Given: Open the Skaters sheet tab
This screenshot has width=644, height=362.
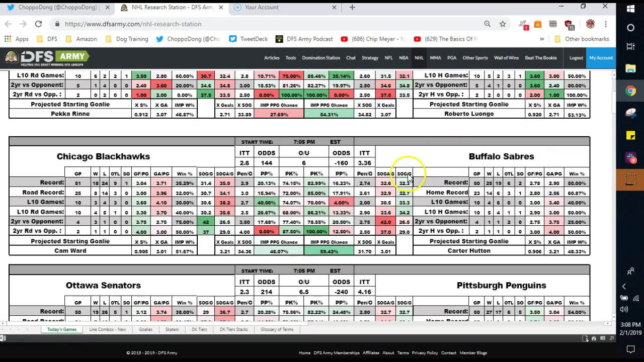Looking at the screenshot, I should (172, 329).
